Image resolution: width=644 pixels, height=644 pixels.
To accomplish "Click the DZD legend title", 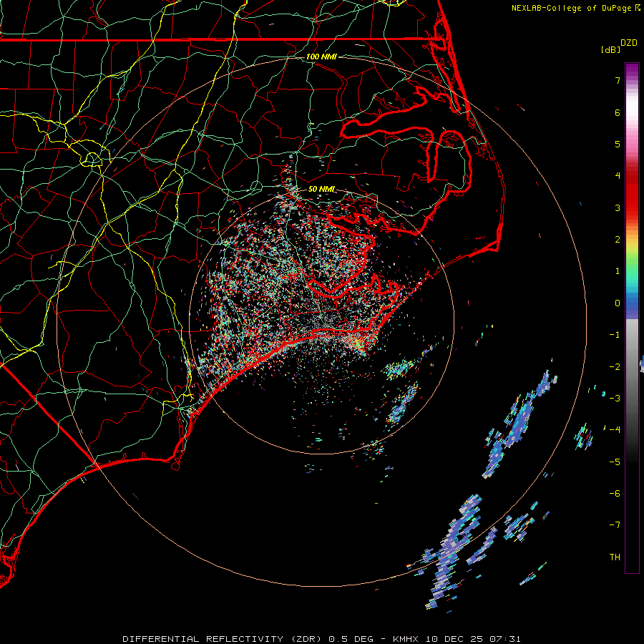I will [628, 43].
